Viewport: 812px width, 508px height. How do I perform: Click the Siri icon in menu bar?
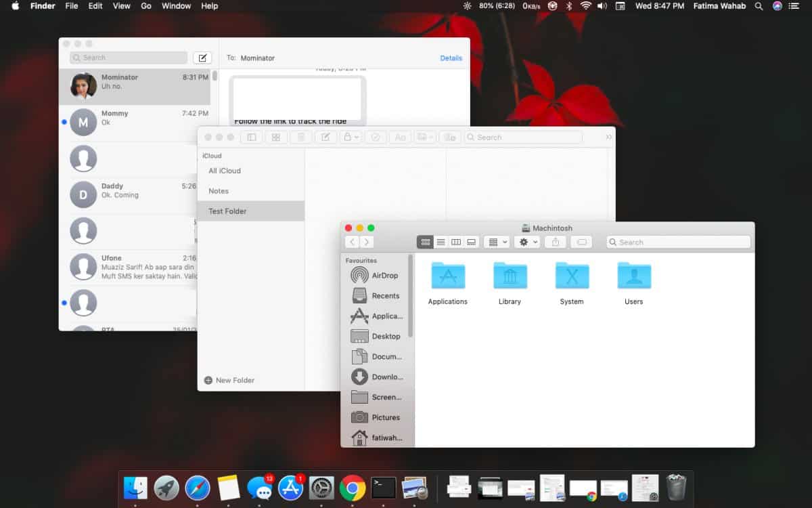point(777,6)
